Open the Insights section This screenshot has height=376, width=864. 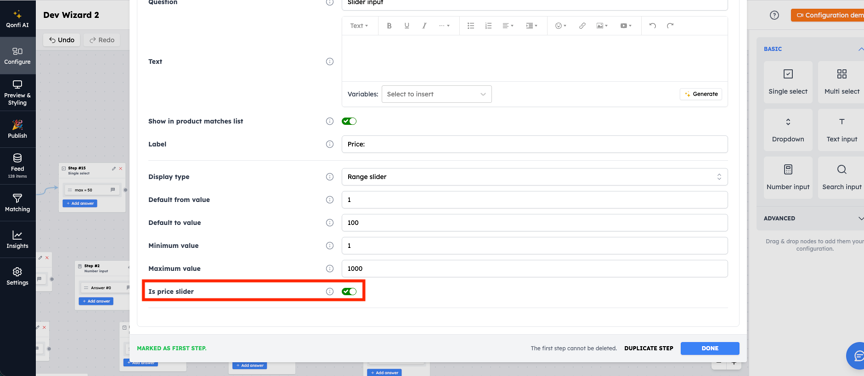[x=18, y=239]
